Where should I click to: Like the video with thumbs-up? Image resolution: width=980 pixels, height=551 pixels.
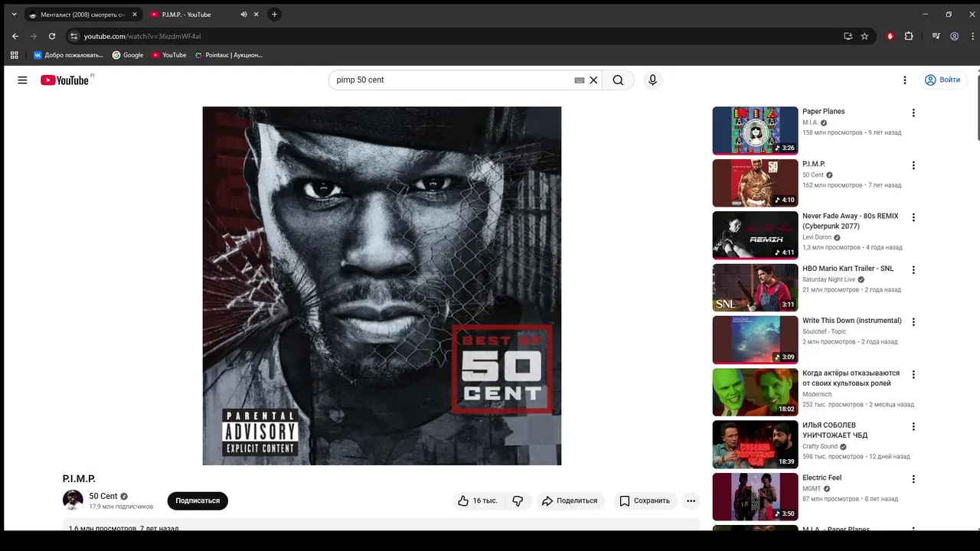coord(478,500)
